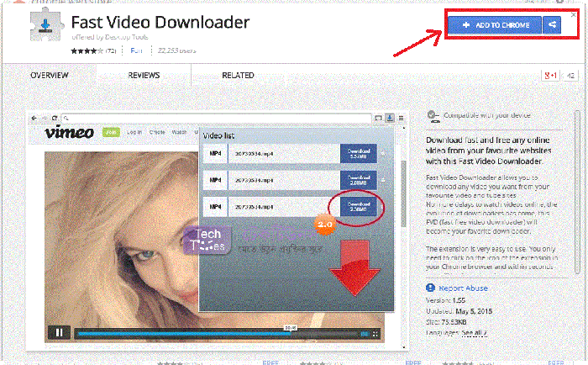Image resolution: width=588 pixels, height=365 pixels.
Task: Click the Updated May 5, 2015 text
Action: 459,311
